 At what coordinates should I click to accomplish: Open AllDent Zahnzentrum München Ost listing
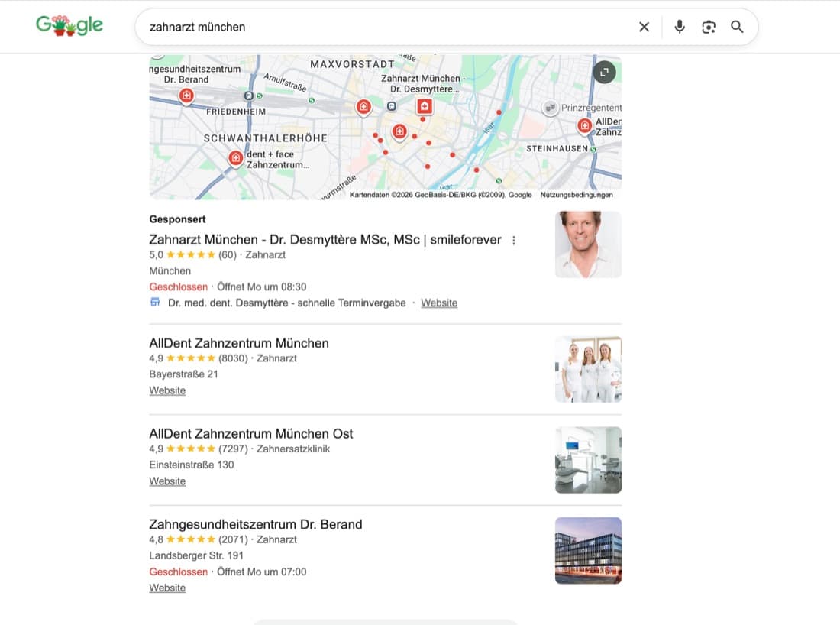pos(251,434)
